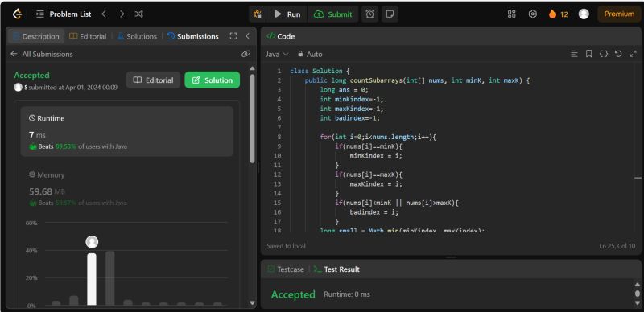
Task: Open the Java language dropdown
Action: 277,54
